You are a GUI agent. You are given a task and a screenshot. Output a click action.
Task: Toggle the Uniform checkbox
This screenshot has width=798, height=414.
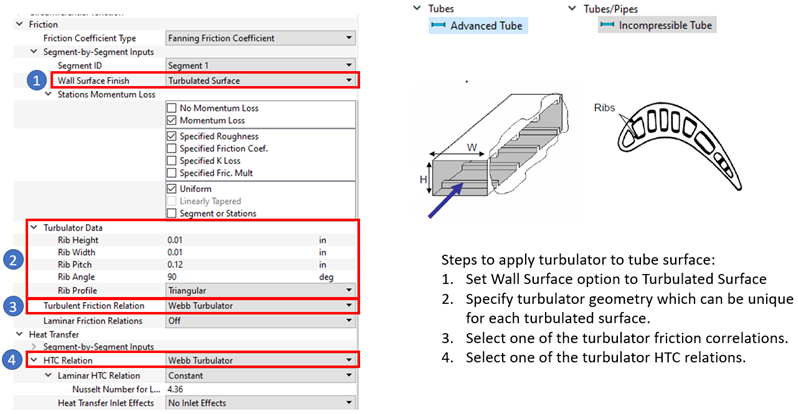click(172, 188)
